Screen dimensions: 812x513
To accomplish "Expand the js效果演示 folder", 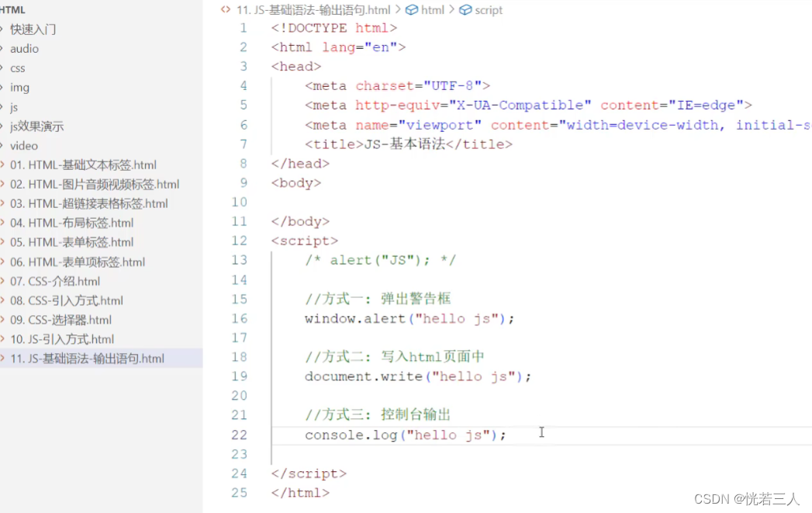I will [36, 127].
